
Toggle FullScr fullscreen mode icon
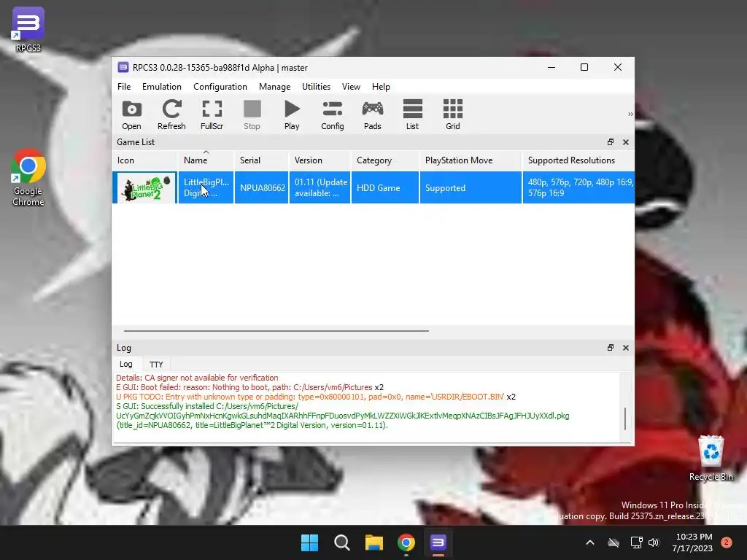pos(212,114)
